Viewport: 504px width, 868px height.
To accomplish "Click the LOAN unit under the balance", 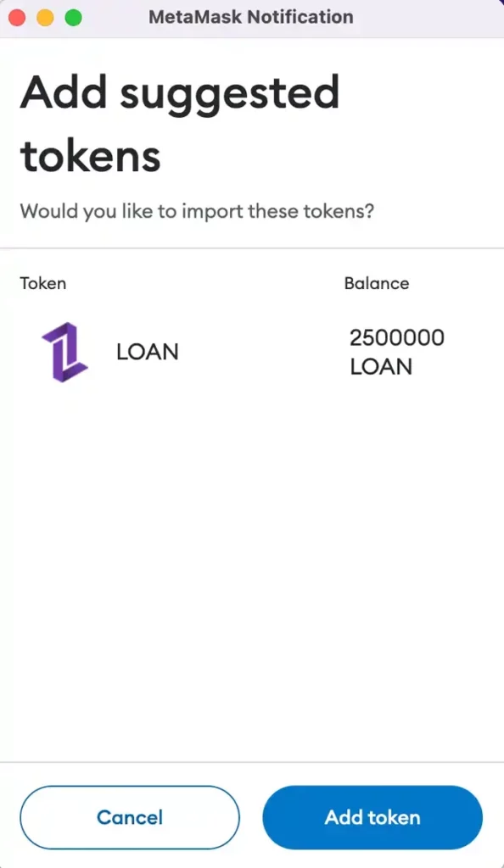I will pyautogui.click(x=381, y=366).
